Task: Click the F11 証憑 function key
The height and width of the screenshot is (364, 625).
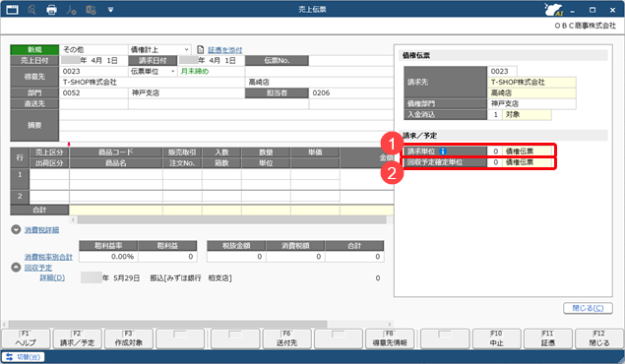Action: click(x=548, y=338)
